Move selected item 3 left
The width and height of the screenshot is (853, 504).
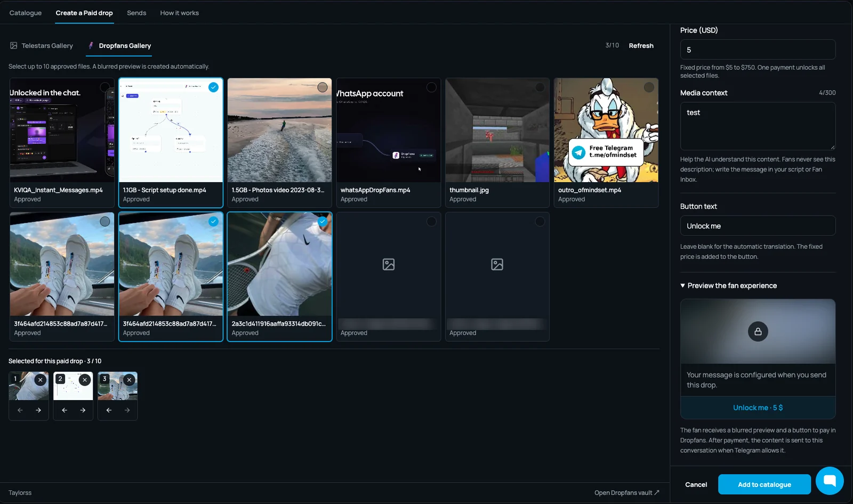click(109, 410)
